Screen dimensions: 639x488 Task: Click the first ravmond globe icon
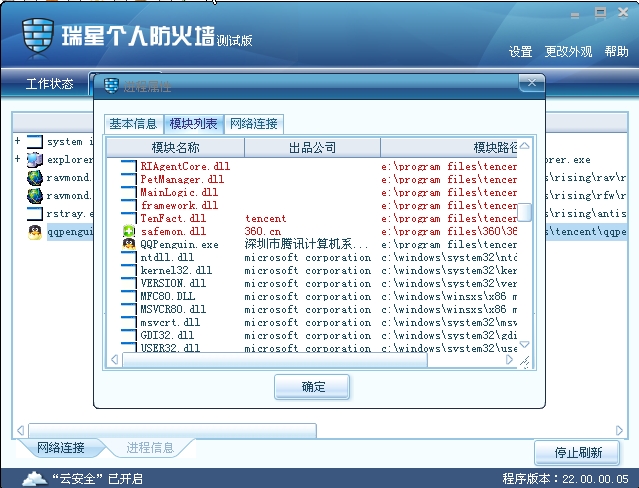(x=35, y=178)
